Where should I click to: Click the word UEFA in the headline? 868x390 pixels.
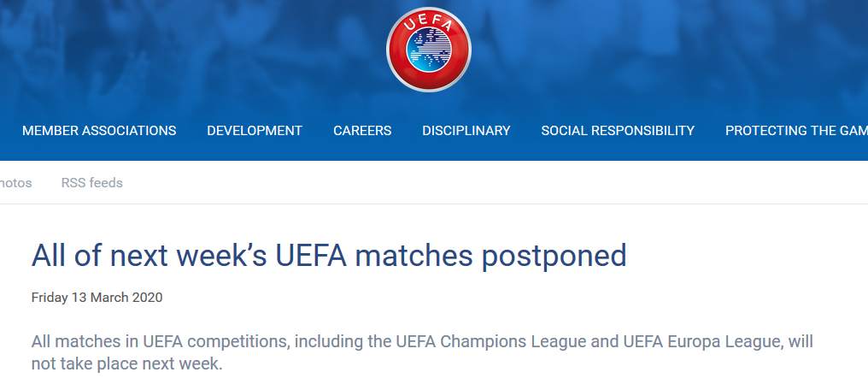pyautogui.click(x=311, y=256)
